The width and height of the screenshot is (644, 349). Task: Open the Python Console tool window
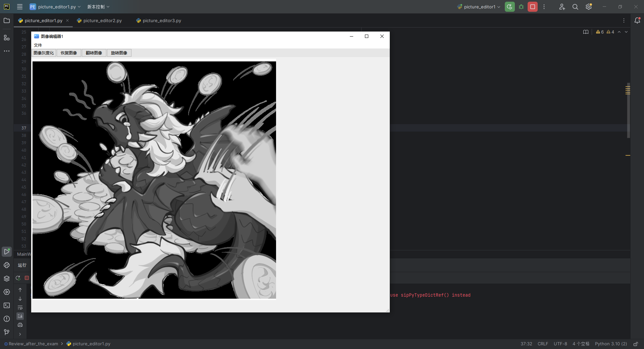7,265
